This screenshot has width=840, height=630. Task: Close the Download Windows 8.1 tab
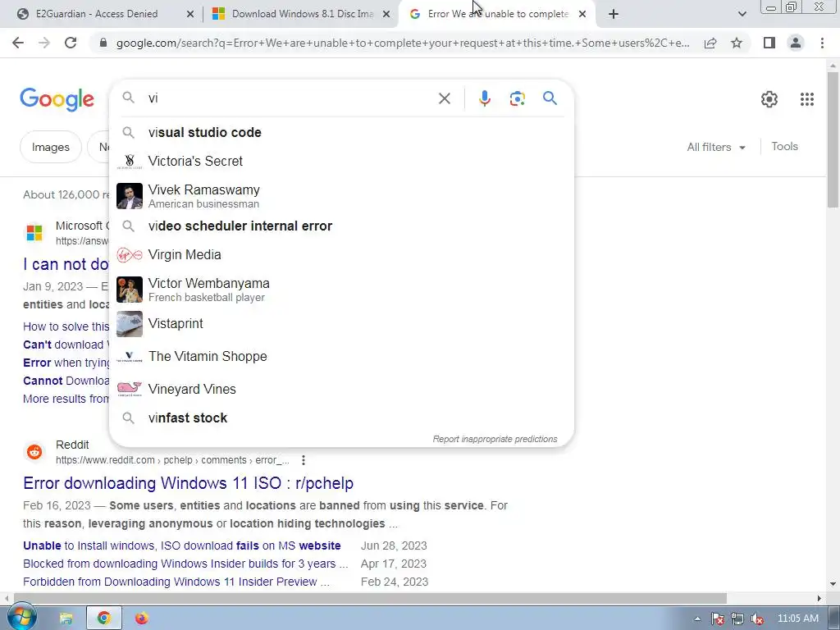click(x=386, y=15)
